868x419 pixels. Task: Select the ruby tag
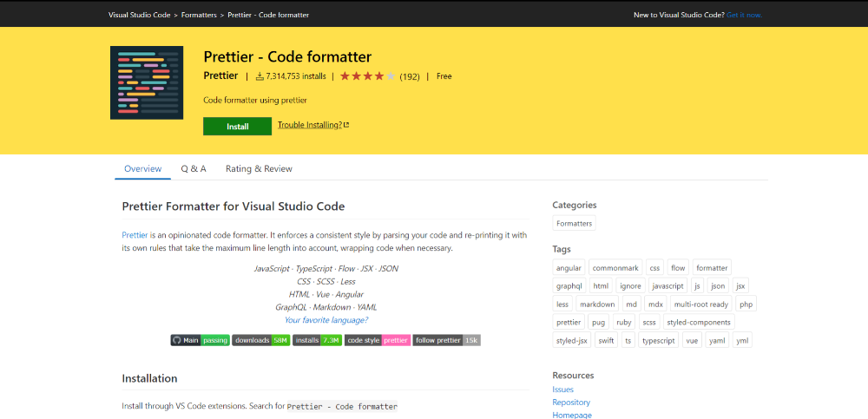(x=624, y=322)
